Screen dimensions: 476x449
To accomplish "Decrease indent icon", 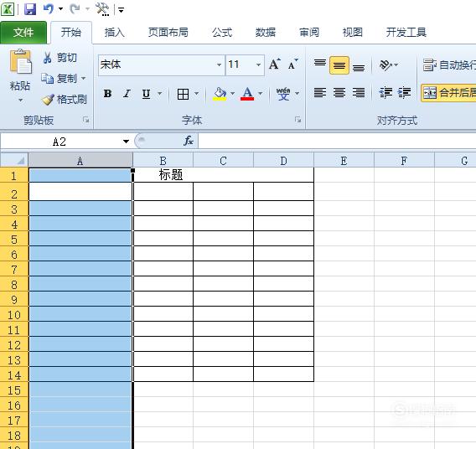I will pyautogui.click(x=385, y=92).
